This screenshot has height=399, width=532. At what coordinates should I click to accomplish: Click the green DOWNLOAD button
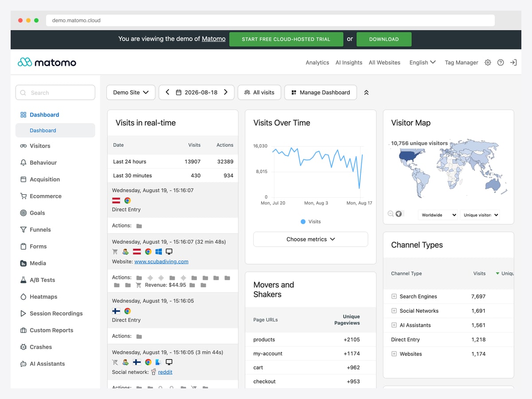coord(384,39)
